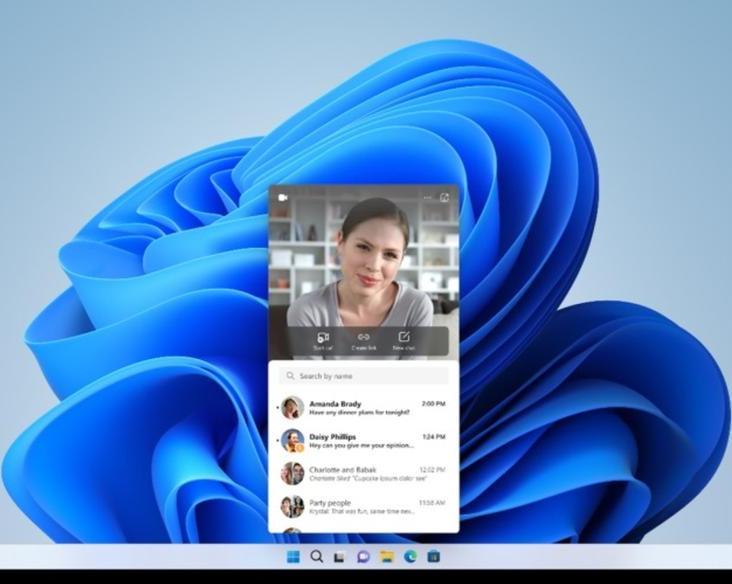Open the Windows Start menu
This screenshot has width=732, height=584.
tap(293, 556)
